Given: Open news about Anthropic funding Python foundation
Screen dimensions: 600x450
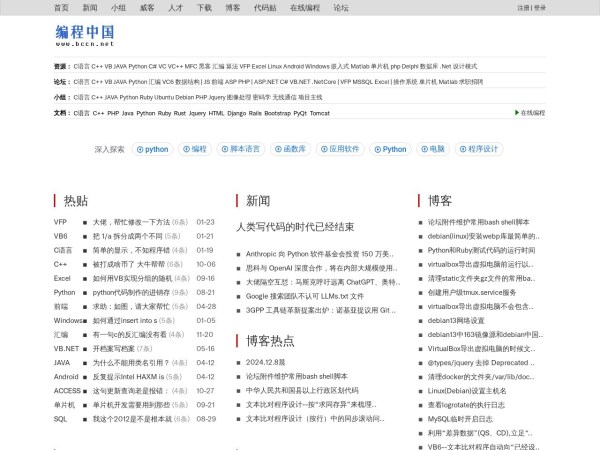Looking at the screenshot, I should pos(320,254).
